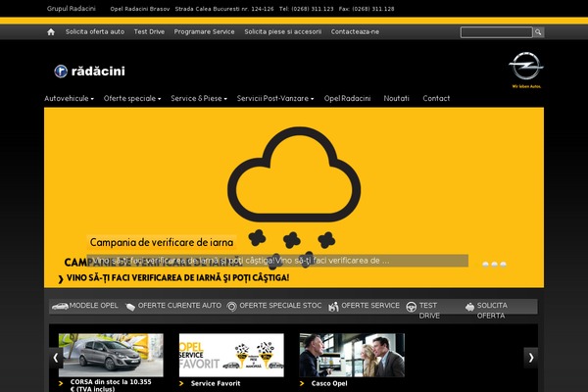Viewport: 588px width, 392px height.
Task: Click Test Drive in the top bar
Action: pos(149,32)
